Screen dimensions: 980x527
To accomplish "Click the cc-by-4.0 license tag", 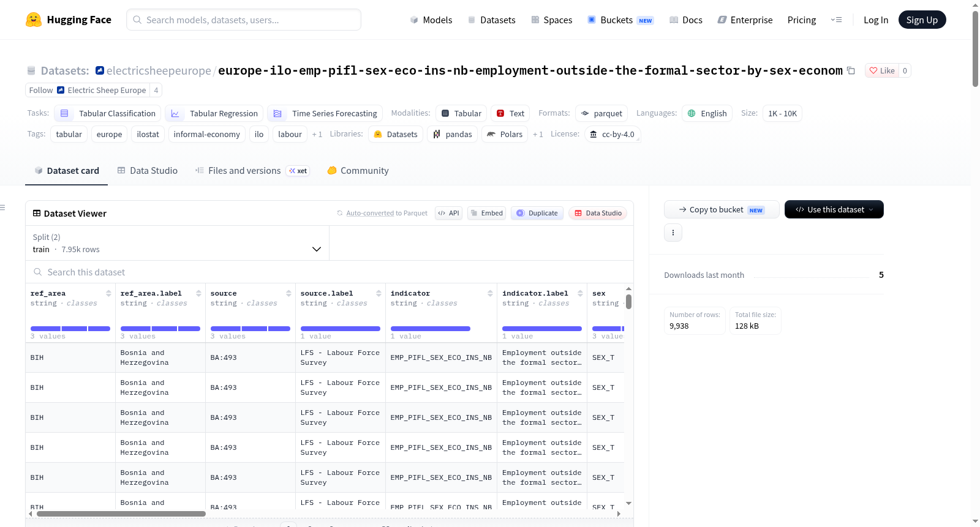I will [612, 134].
